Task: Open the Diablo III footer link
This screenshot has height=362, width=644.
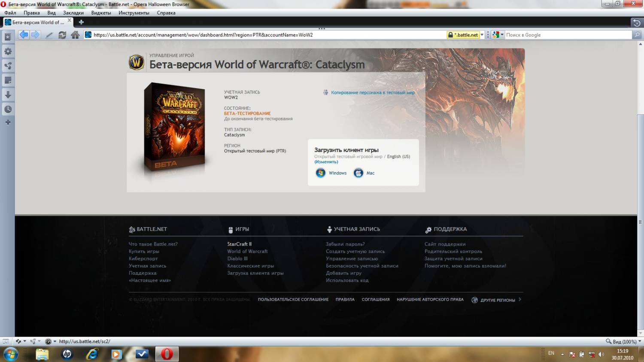Action: point(237,259)
